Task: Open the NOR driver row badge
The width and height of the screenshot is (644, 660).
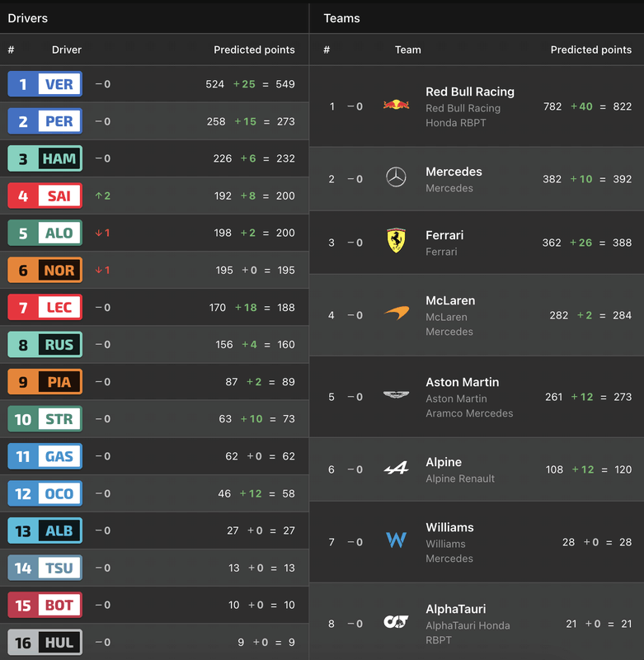Action: [45, 270]
